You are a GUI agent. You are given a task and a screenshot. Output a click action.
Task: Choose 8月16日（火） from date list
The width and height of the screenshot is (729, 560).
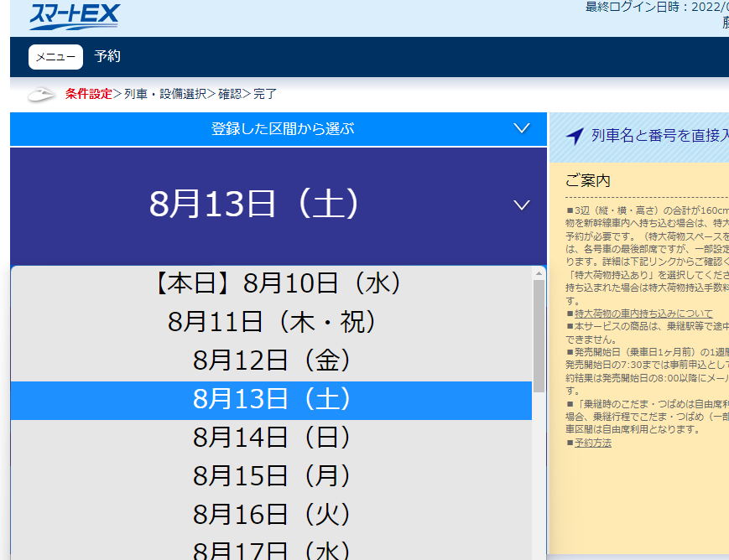(271, 516)
